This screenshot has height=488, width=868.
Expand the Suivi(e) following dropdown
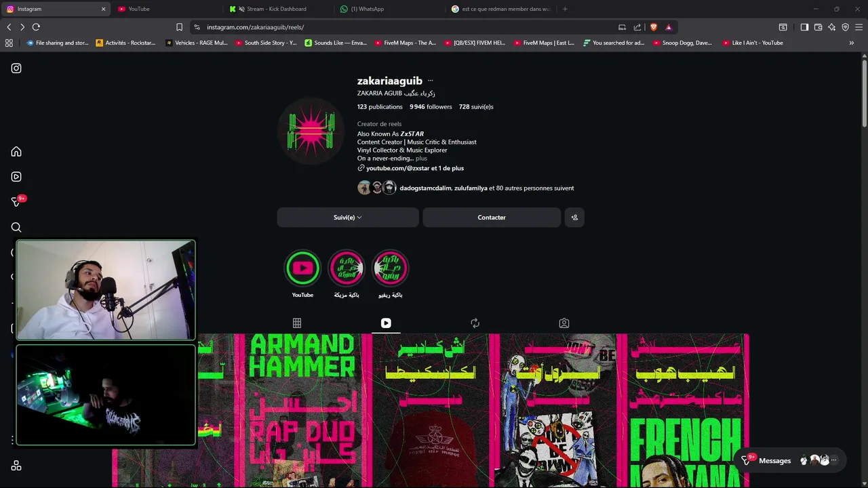pyautogui.click(x=348, y=218)
